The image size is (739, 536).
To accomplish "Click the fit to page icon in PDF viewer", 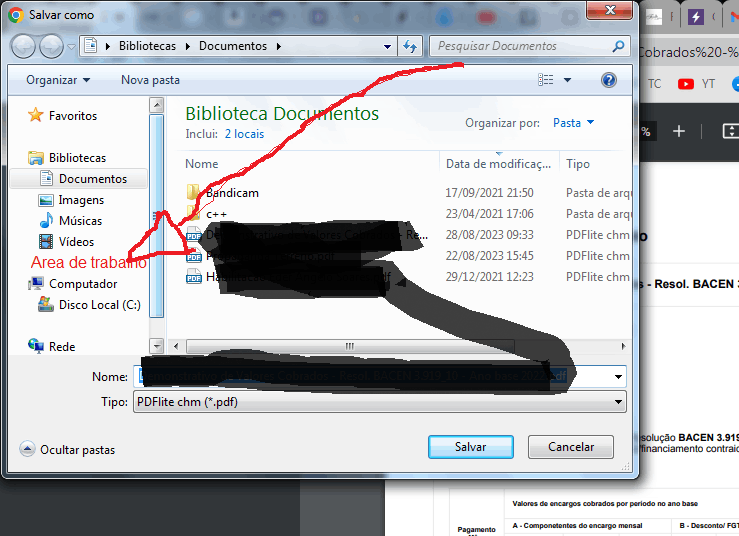I will click(731, 132).
